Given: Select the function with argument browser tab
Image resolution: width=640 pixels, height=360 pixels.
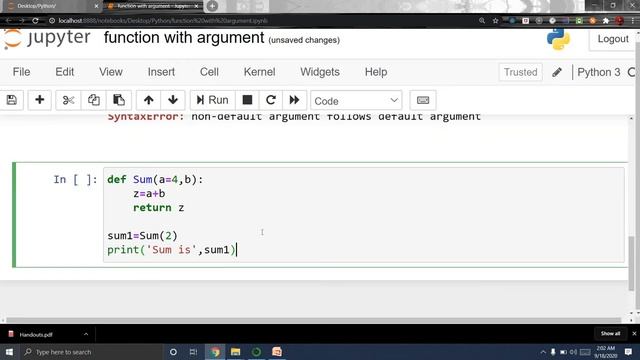Looking at the screenshot, I should coord(152,6).
